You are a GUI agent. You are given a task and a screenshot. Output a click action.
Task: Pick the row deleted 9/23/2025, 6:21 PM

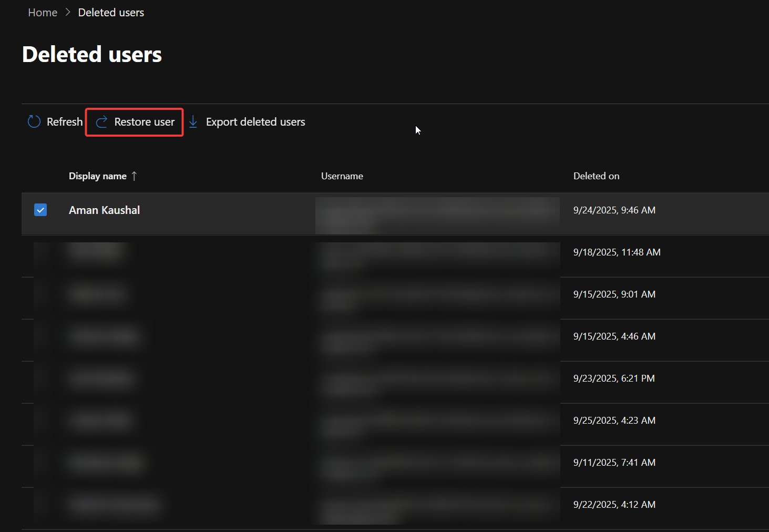tap(613, 378)
